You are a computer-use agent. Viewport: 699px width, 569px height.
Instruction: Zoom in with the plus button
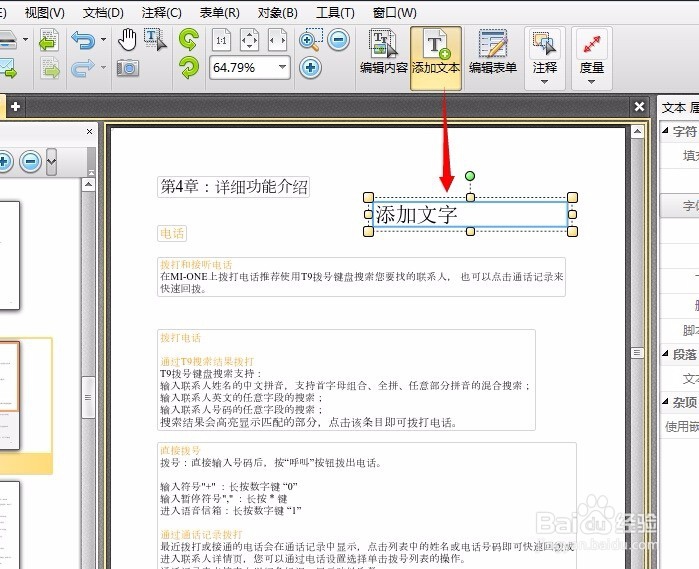tap(310, 68)
